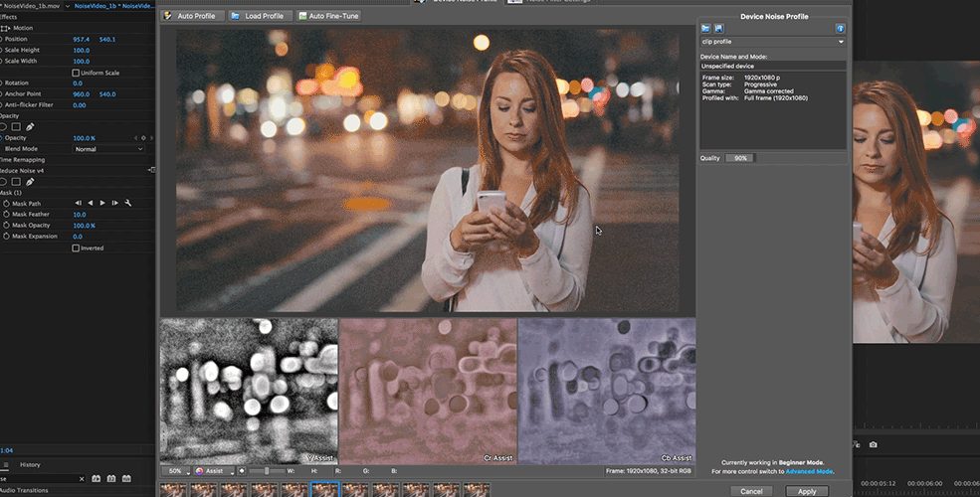Select Y Assist channel preview
980x497 pixels.
[x=249, y=392]
